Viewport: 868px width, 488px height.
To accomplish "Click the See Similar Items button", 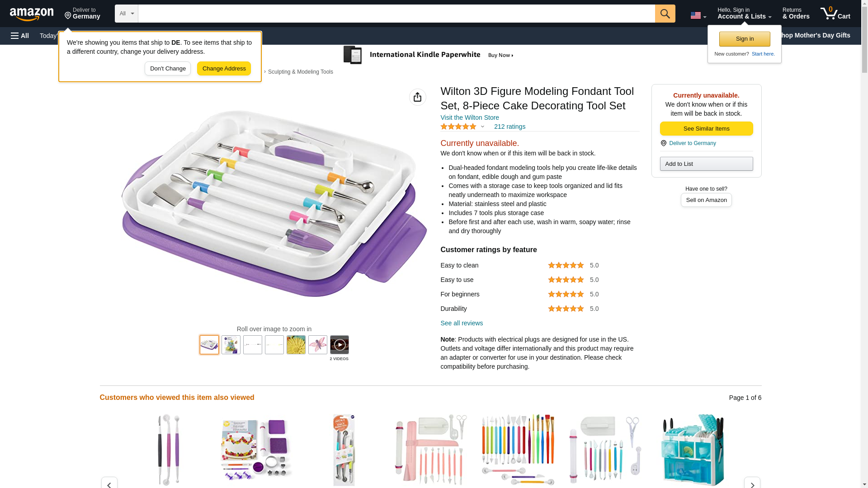I will pyautogui.click(x=706, y=129).
